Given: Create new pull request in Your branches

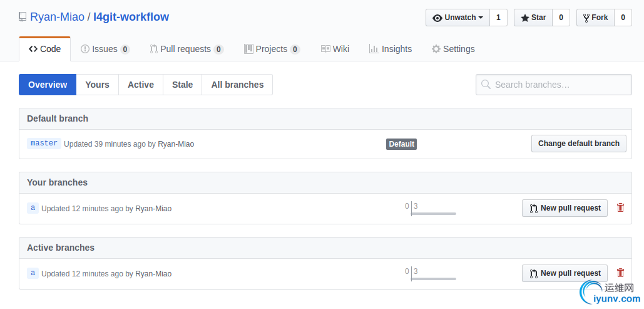Looking at the screenshot, I should [565, 208].
